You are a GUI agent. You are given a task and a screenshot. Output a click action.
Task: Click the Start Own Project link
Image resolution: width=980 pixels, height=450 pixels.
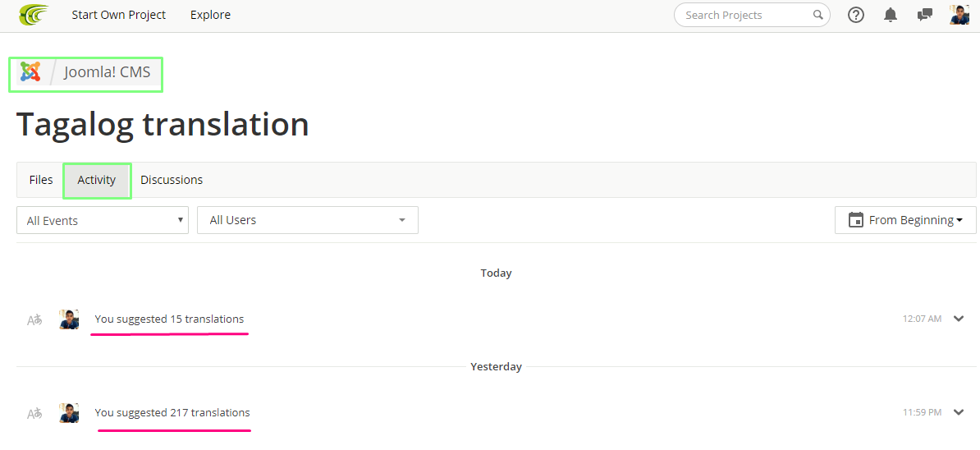coord(119,15)
